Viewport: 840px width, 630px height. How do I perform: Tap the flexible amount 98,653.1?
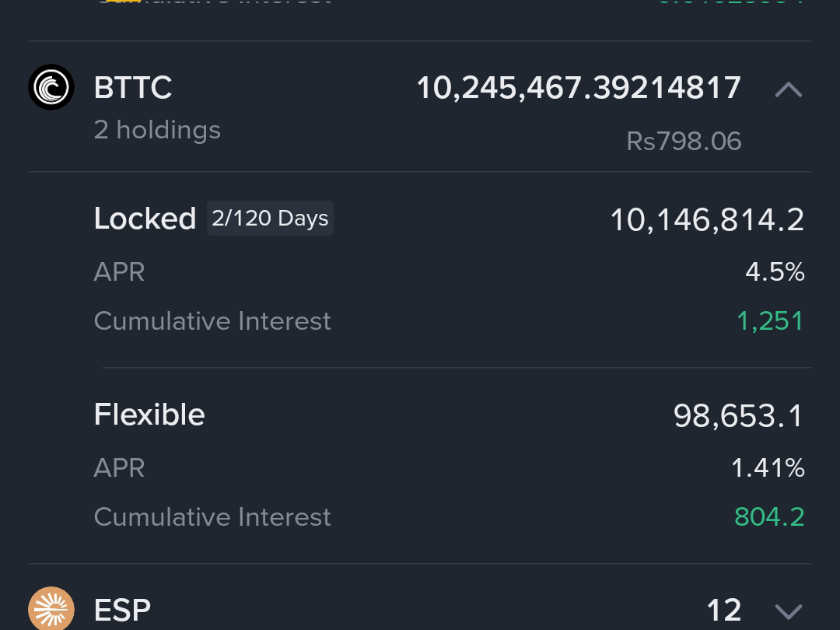(738, 415)
